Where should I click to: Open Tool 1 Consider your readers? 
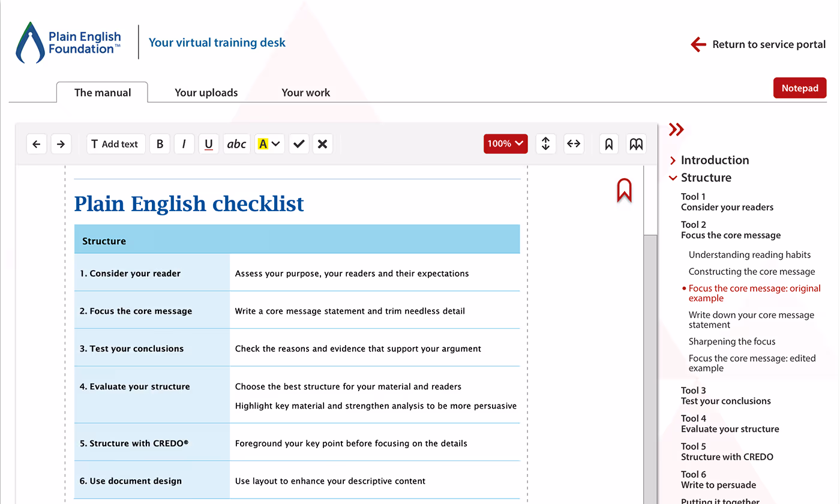[727, 202]
